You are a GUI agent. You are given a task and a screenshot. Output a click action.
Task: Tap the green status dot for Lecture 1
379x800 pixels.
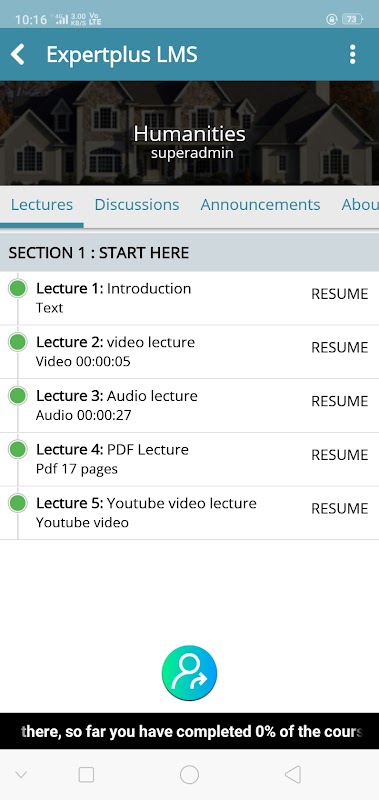[18, 288]
